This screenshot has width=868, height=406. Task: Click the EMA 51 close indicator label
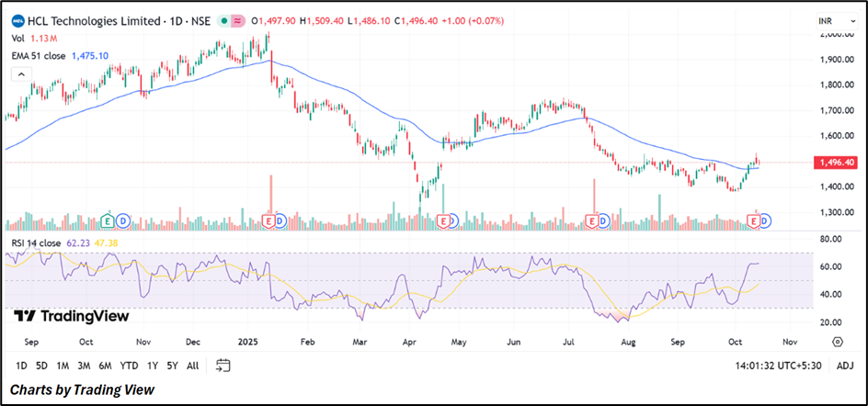(x=40, y=56)
